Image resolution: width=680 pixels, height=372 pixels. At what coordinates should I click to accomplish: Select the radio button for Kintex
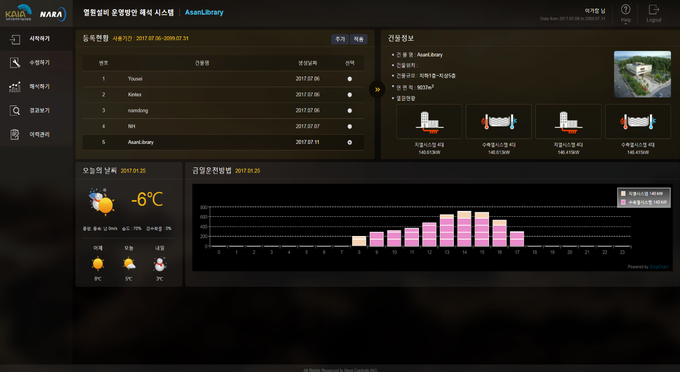350,95
